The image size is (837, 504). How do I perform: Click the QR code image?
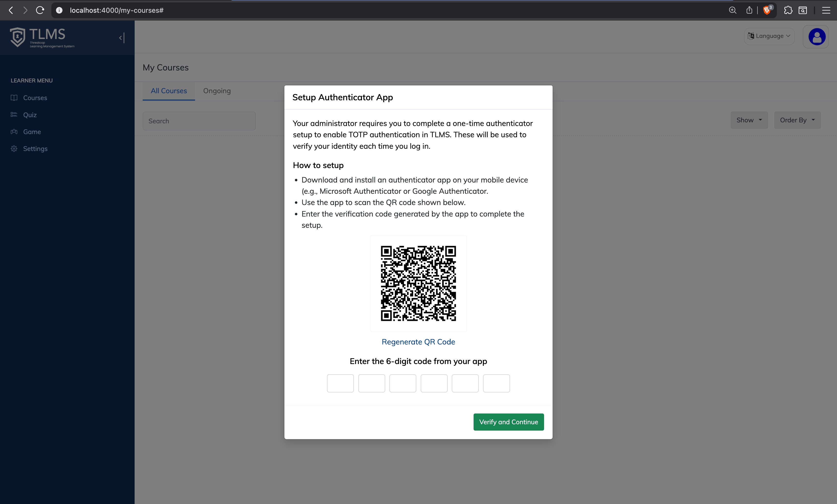(418, 283)
